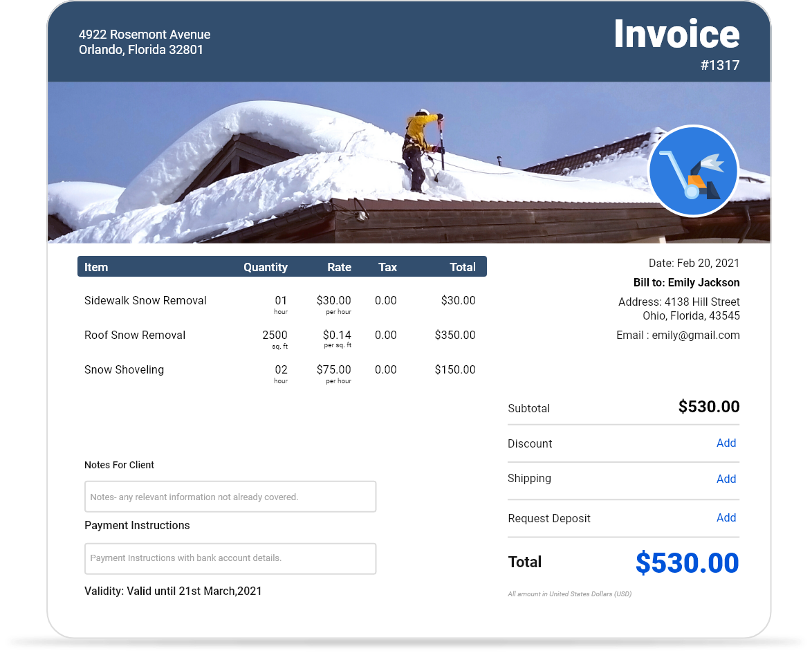Select the Roof Snow Removal item name
This screenshot has width=812, height=653.
coord(135,335)
